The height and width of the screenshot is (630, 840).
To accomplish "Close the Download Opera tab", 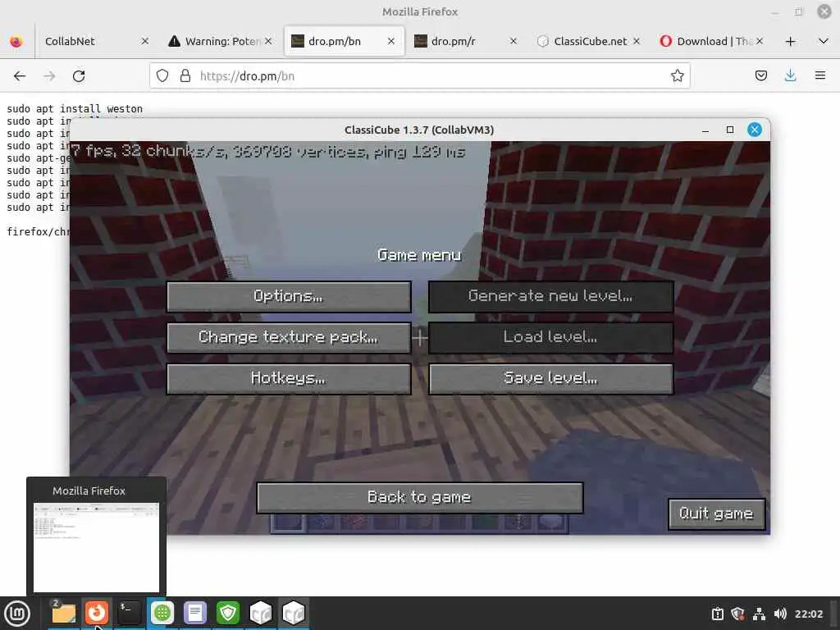I will point(760,41).
